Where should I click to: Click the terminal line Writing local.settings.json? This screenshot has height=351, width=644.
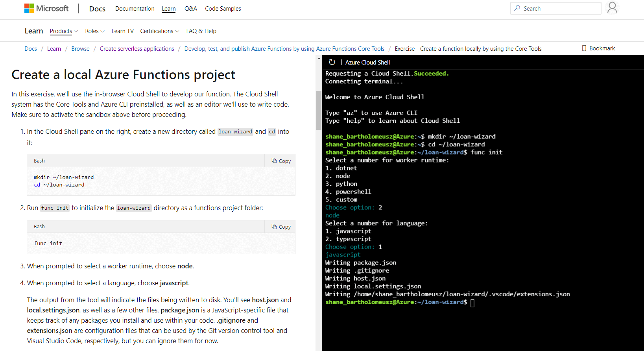(x=373, y=286)
